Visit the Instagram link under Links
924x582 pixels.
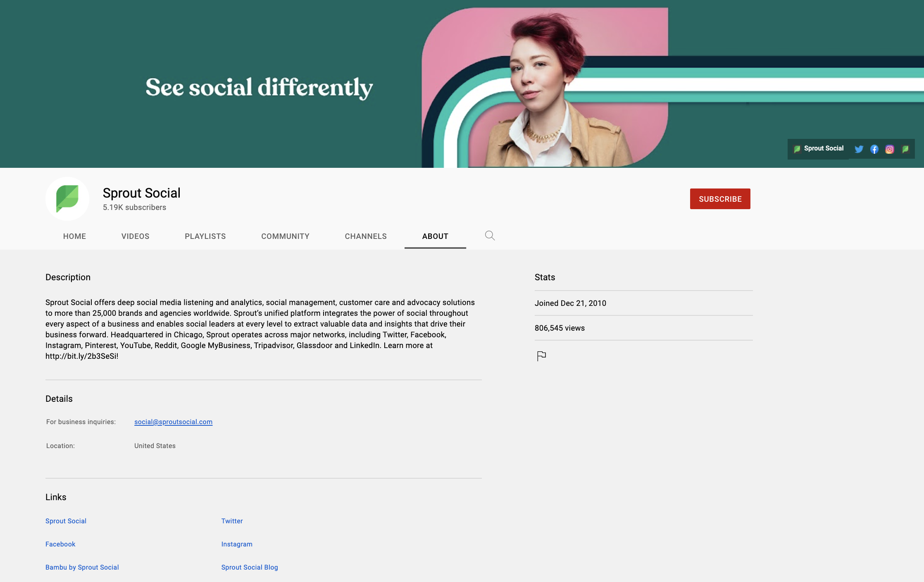(x=237, y=544)
